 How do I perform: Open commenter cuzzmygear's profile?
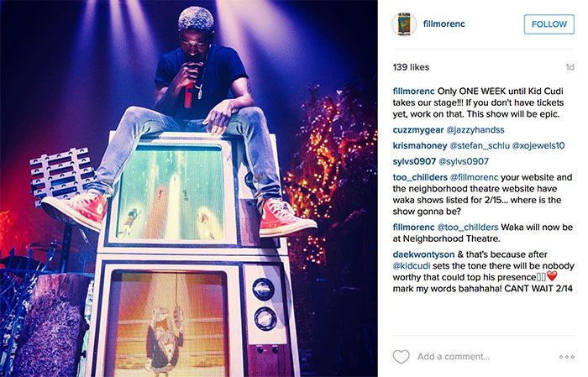point(418,130)
